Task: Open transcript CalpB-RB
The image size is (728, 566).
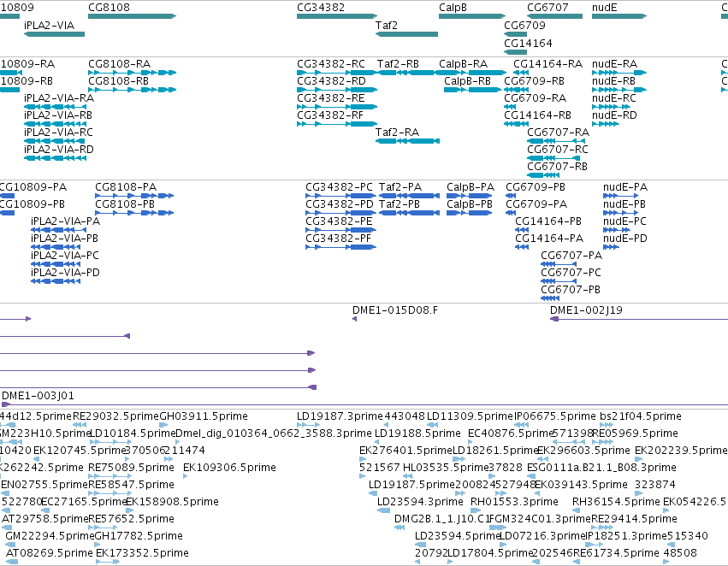Action: [x=468, y=80]
